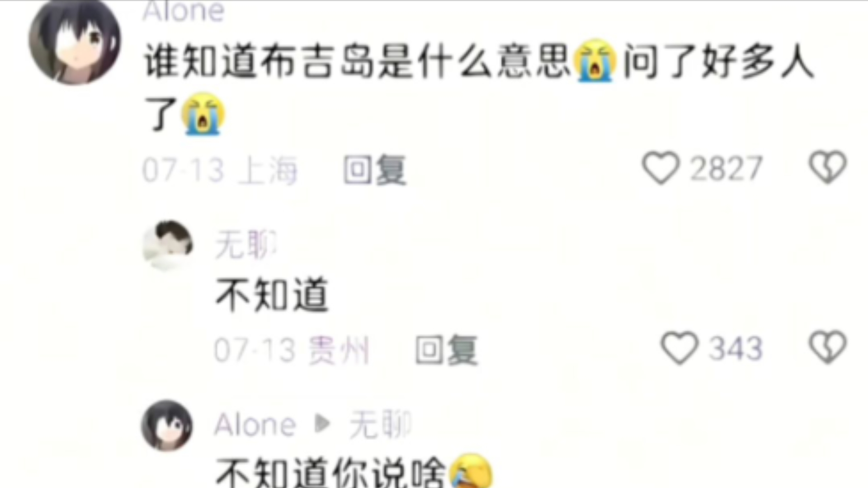The image size is (868, 488).
Task: Like Alone's comment with 2827 likes
Action: (660, 168)
